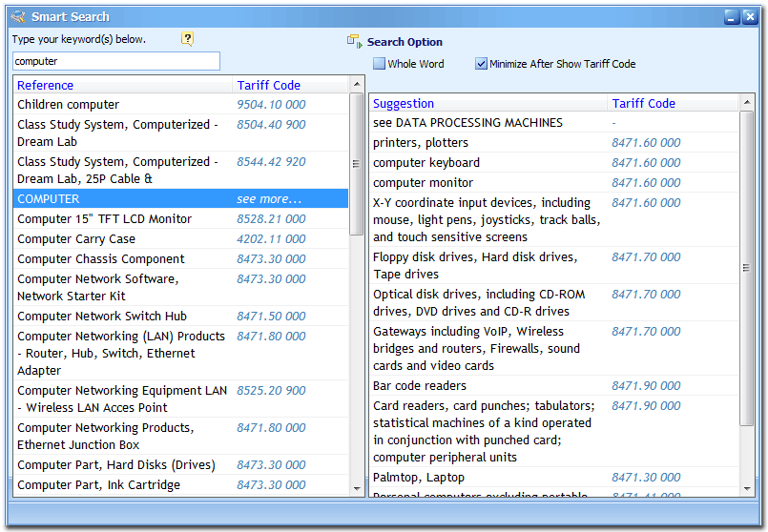The height and width of the screenshot is (532, 768).
Task: Enable the Whole Word checkbox
Action: point(379,64)
